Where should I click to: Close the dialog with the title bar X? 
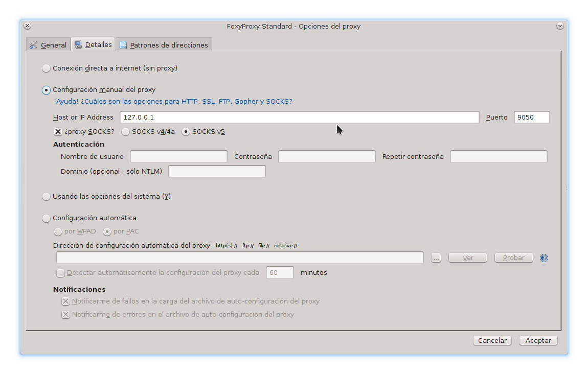[27, 26]
